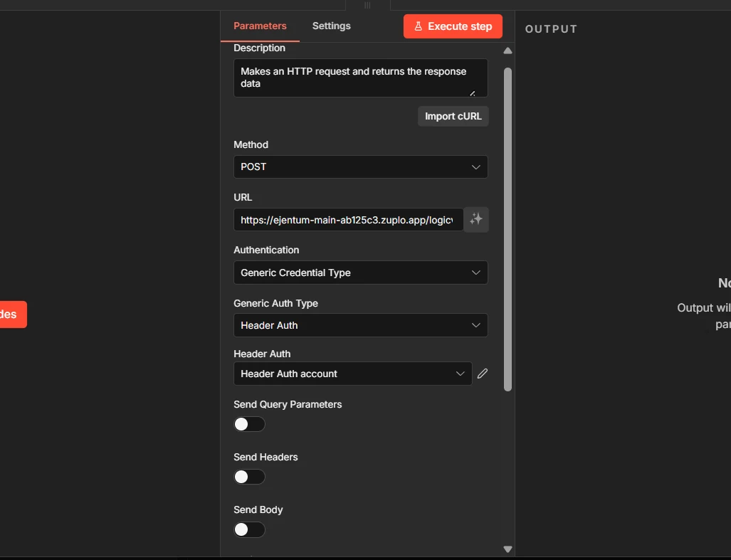Click the Description text area
The image size is (731, 560).
(x=360, y=77)
